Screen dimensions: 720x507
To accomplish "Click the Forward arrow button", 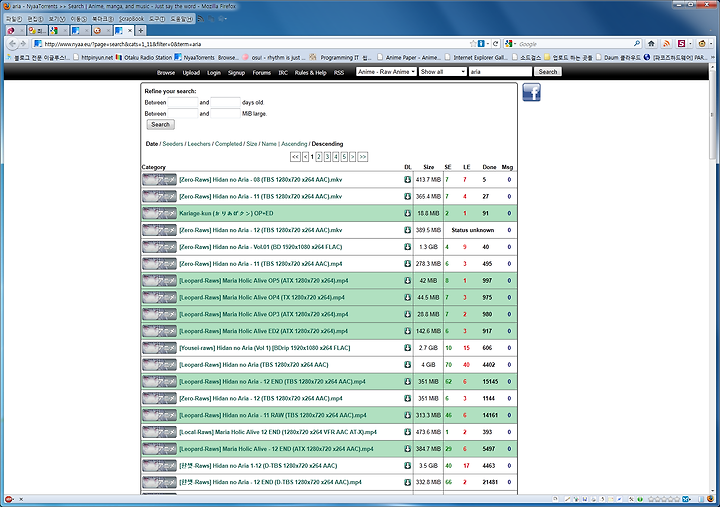I will point(23,44).
